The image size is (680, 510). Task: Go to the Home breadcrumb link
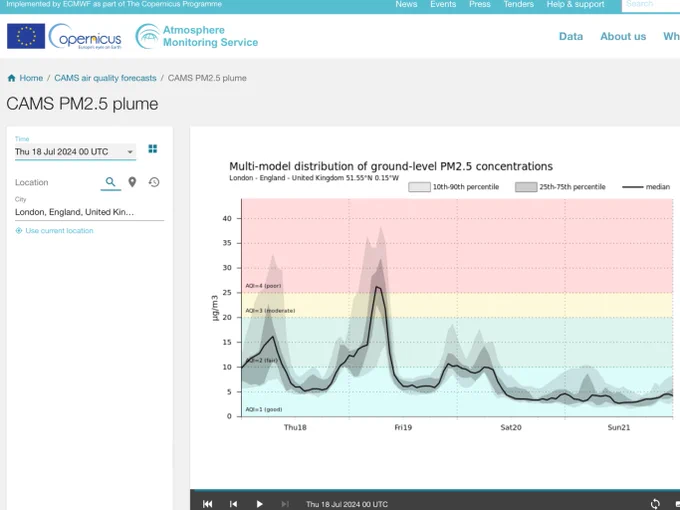click(x=31, y=78)
